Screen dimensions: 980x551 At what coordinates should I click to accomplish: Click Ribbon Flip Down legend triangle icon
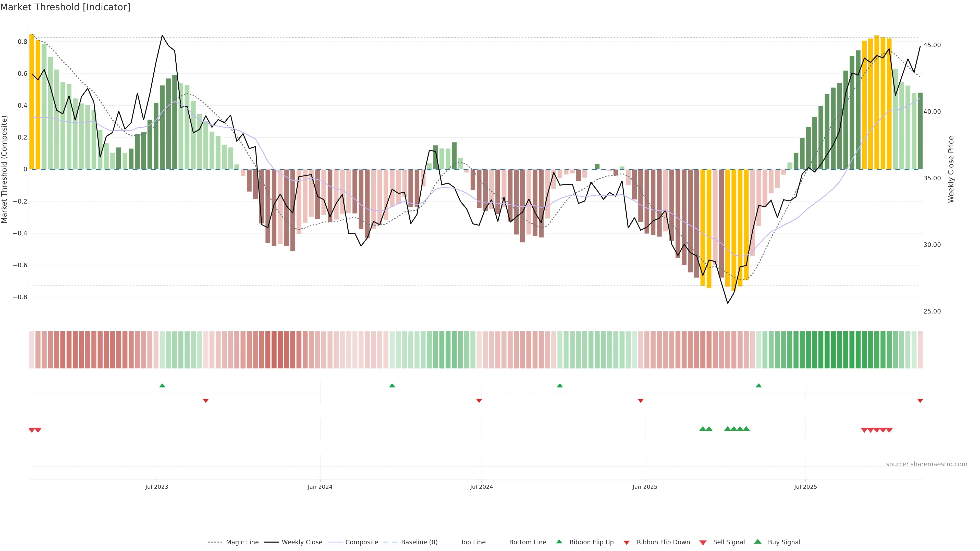627,543
